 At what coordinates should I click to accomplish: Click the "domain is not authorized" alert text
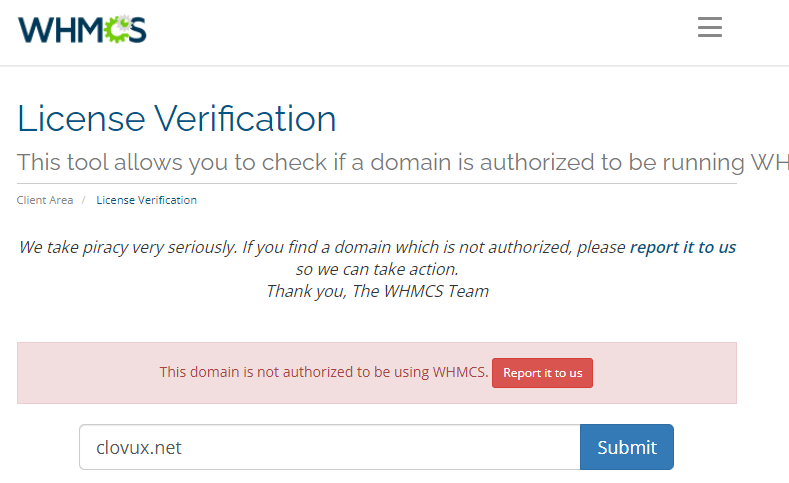tap(323, 372)
